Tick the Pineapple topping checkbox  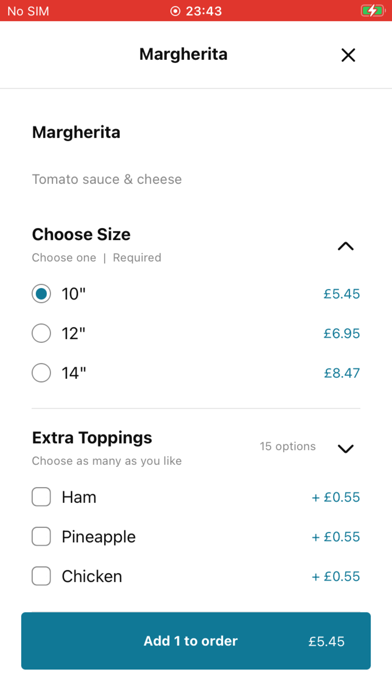click(41, 537)
